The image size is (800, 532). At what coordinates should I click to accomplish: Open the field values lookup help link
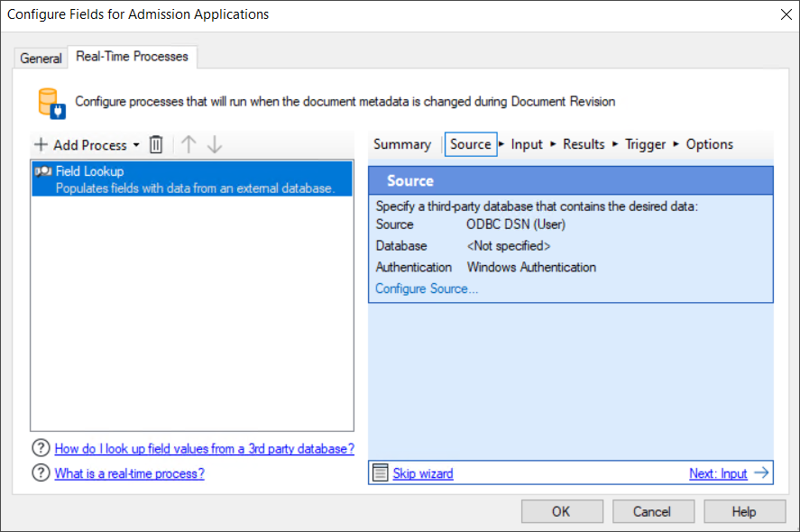point(204,448)
